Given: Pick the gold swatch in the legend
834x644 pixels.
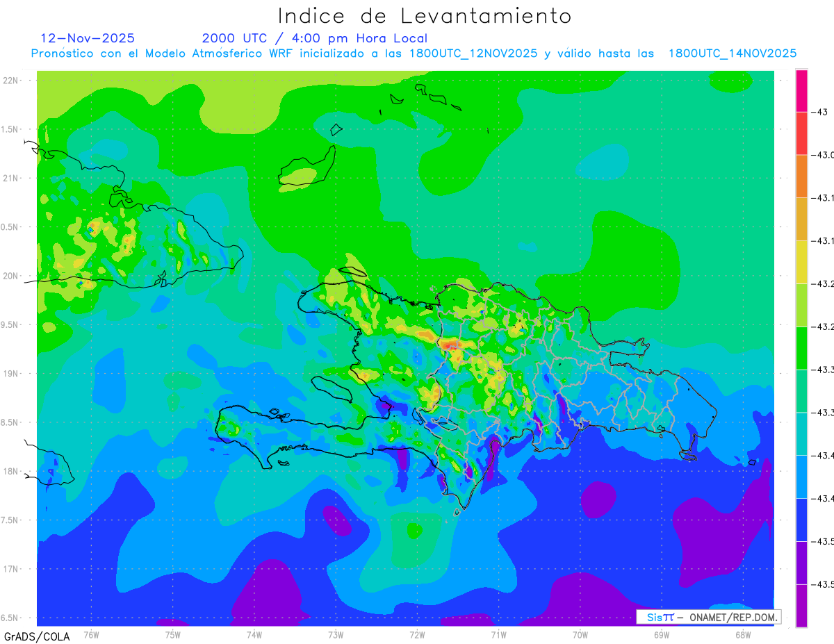Looking at the screenshot, I should coord(801,220).
